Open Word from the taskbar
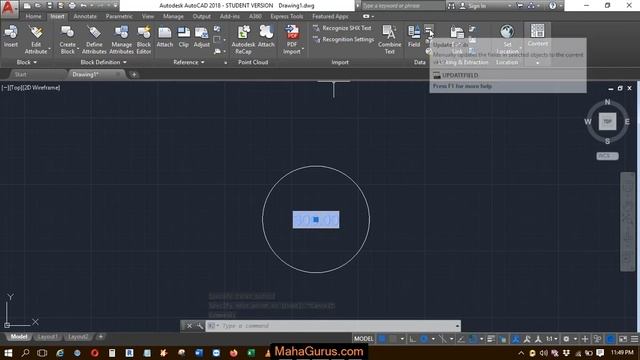This screenshot has height=360, width=640. [199, 353]
